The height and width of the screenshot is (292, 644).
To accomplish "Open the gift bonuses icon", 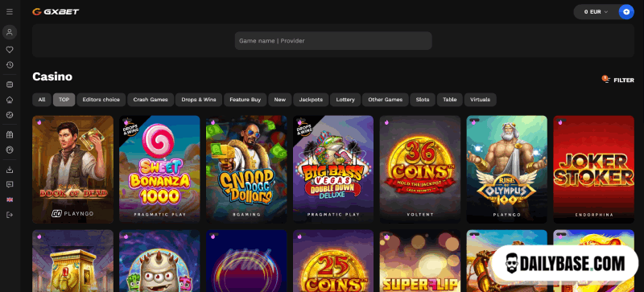I will pos(10,134).
